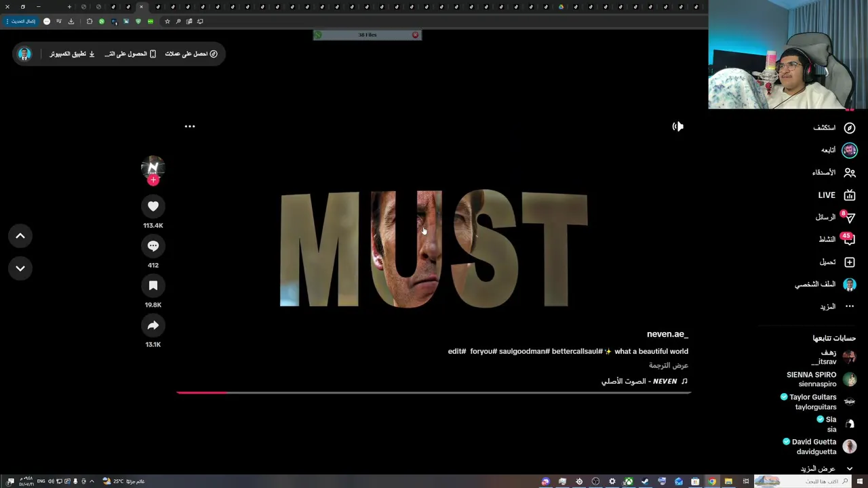Viewport: 868px width, 488px height.
Task: Go to the next video with down arrow
Action: (20, 268)
